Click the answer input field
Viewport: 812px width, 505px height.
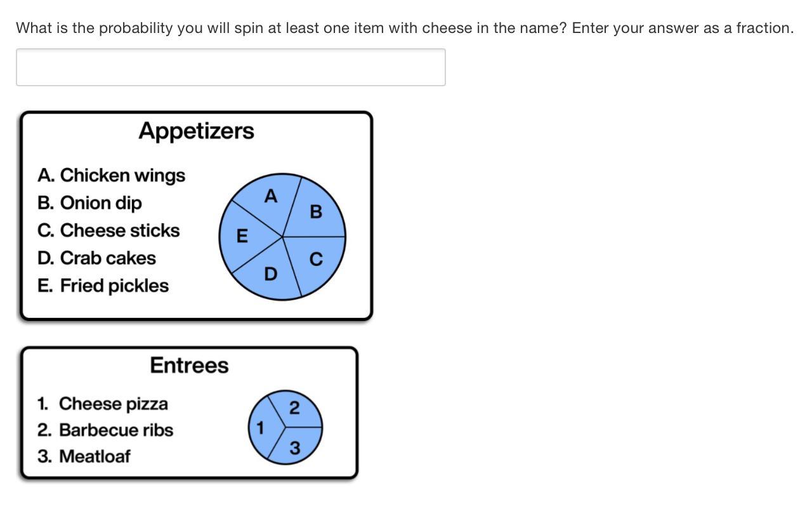click(230, 67)
